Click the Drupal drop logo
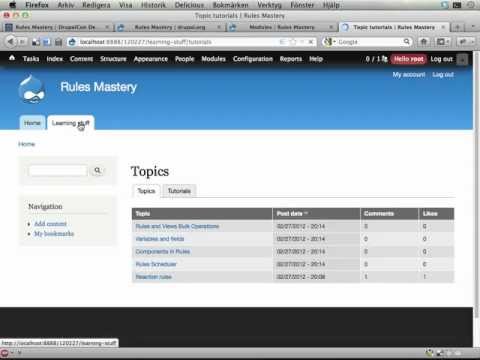 pyautogui.click(x=32, y=89)
